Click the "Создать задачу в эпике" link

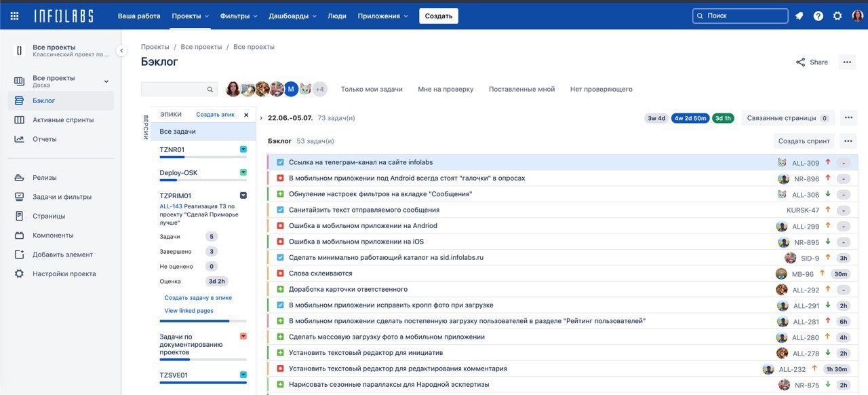tap(198, 298)
